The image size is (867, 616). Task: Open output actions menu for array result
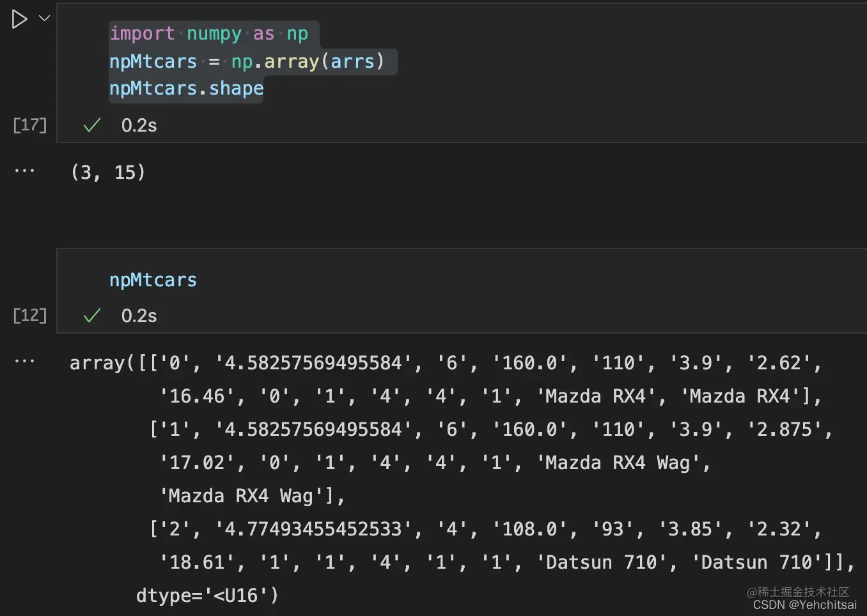coord(24,362)
